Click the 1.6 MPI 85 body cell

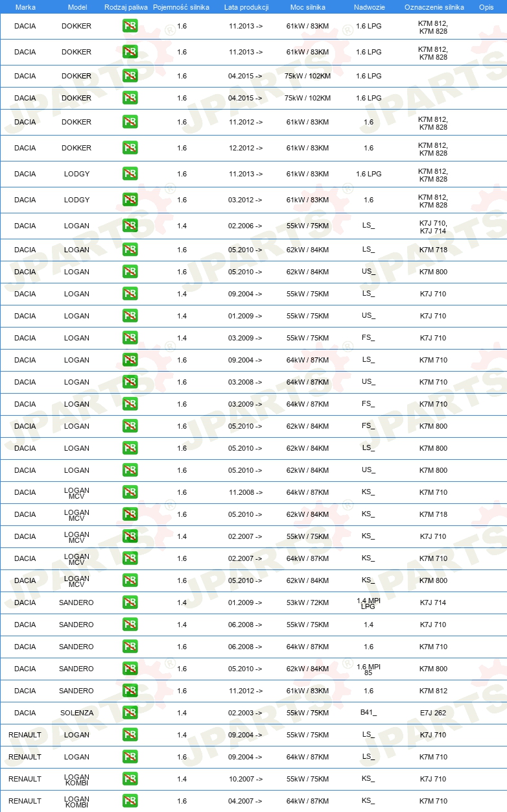[x=368, y=669]
